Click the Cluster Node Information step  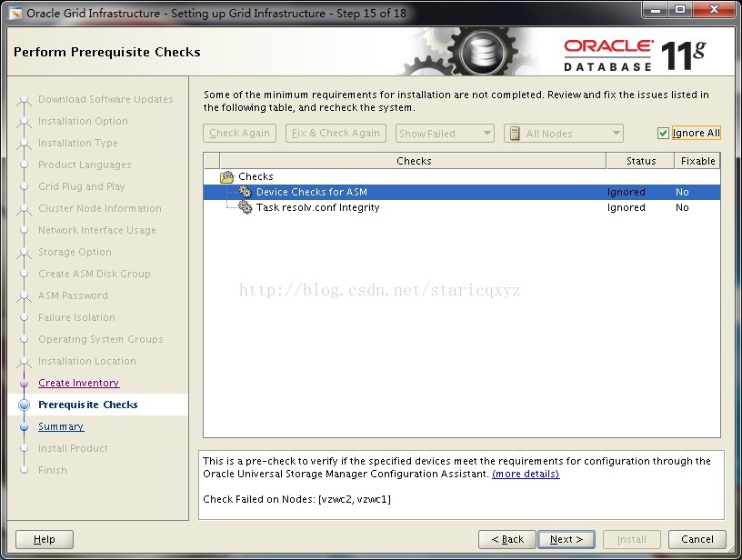point(100,208)
